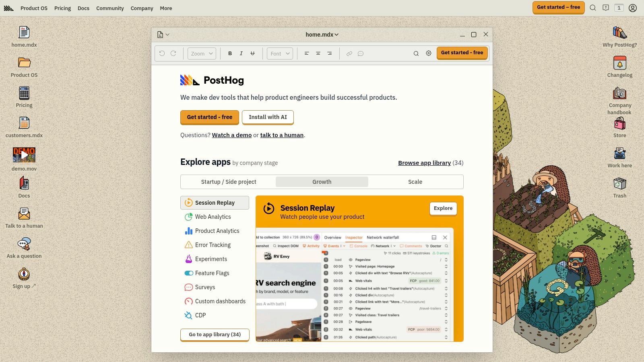Align text left
Image resolution: width=644 pixels, height=362 pixels.
click(307, 53)
